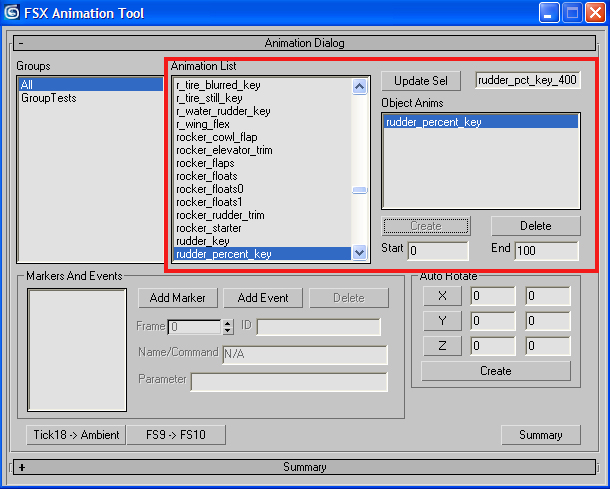This screenshot has height=489, width=610.
Task: Click the Add Marker button
Action: pyautogui.click(x=177, y=297)
